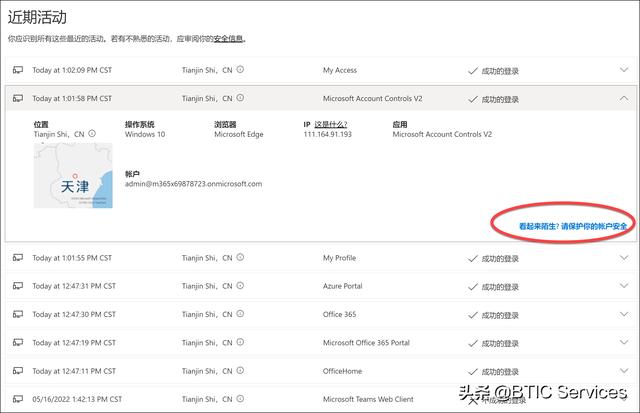Click device icon for 1:02:09 PM entry
The image size is (640, 413).
18,70
